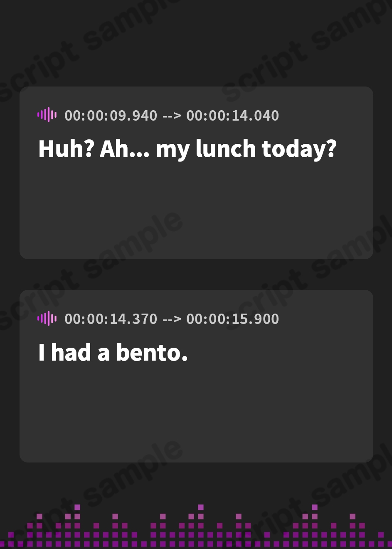Click the word "today?" in the first subtitle
Image resolution: width=392 pixels, height=549 pixels.
point(299,149)
